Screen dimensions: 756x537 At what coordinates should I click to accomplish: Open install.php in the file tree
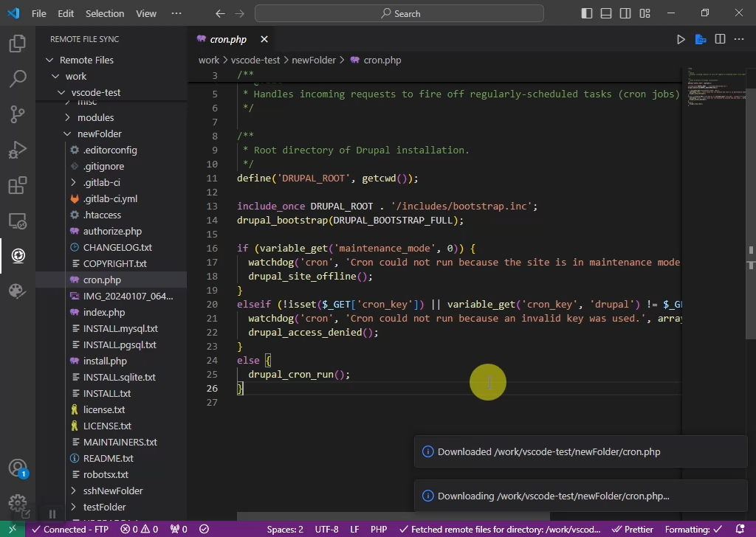pos(105,361)
